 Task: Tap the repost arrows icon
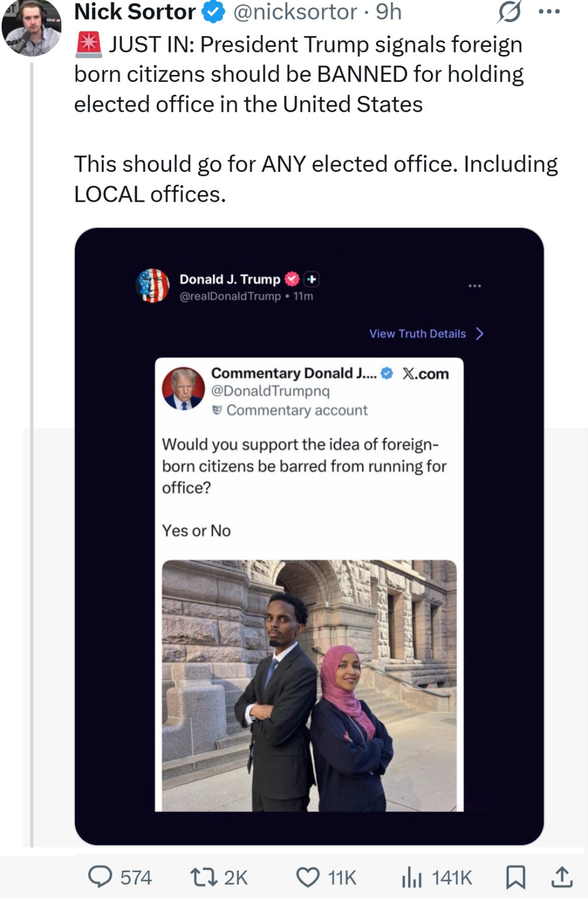pyautogui.click(x=202, y=877)
